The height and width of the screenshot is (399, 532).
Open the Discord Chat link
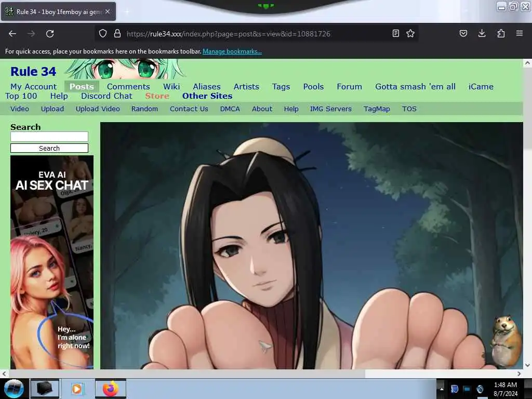(107, 96)
